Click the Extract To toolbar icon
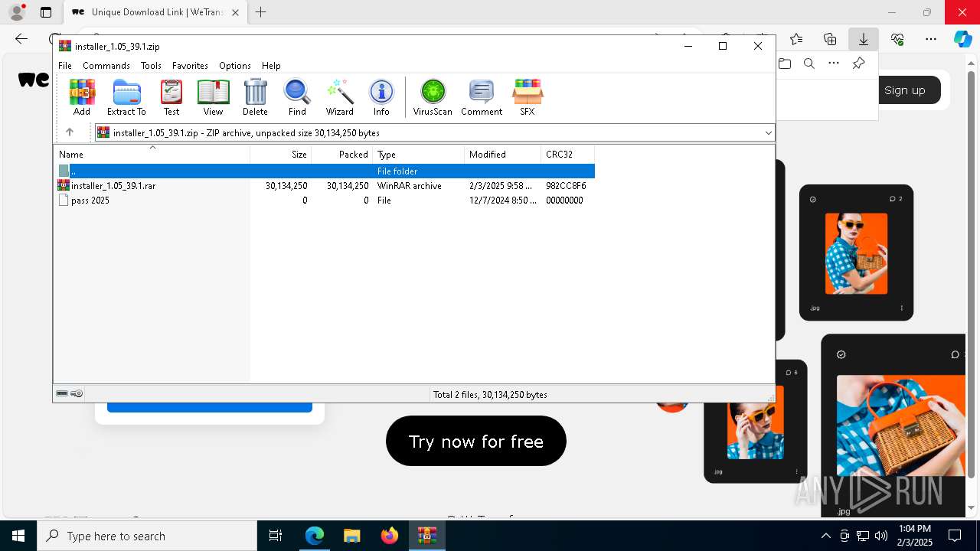This screenshot has height=551, width=980. [126, 97]
